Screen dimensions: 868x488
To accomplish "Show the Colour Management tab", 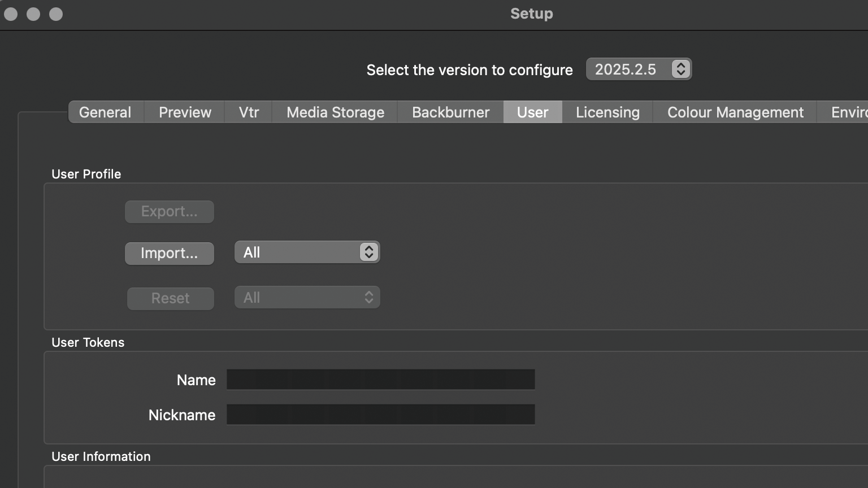I will coord(735,112).
